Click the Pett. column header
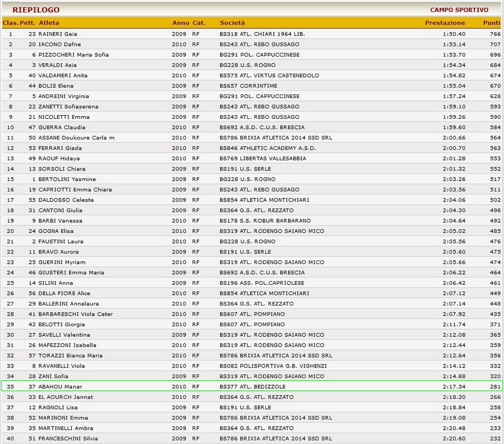The height and width of the screenshot is (444, 504). coord(27,23)
